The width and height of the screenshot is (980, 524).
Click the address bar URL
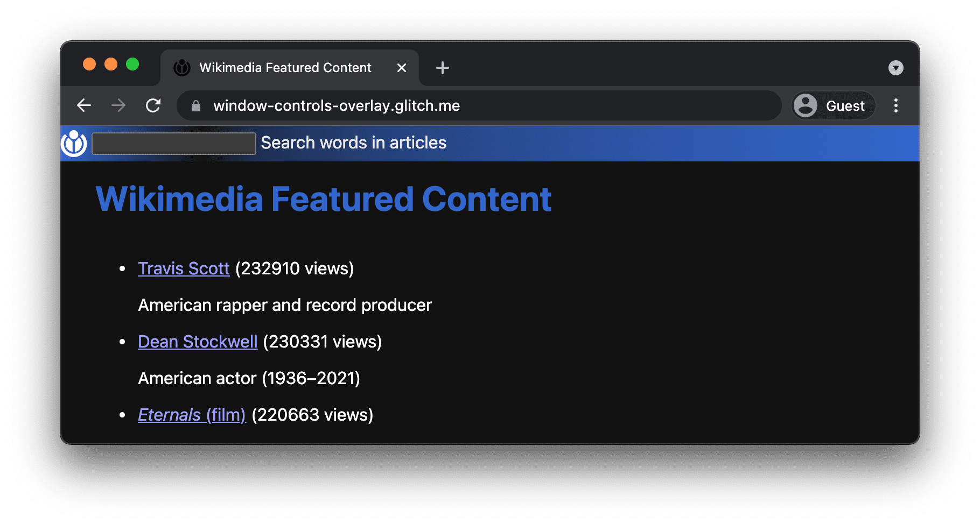[337, 105]
